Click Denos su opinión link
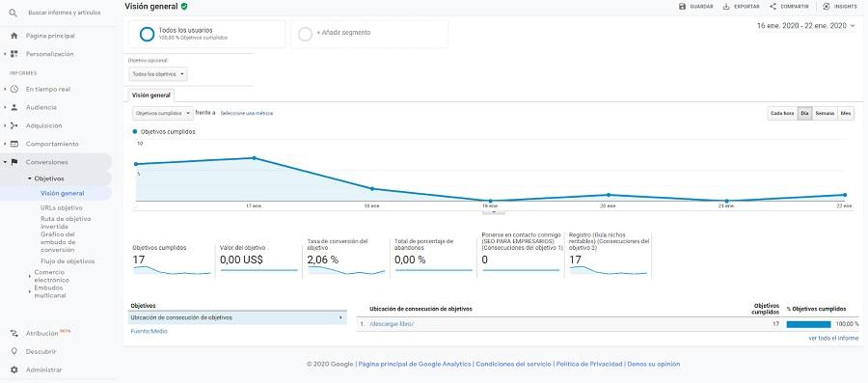This screenshot has width=868, height=383. point(653,364)
